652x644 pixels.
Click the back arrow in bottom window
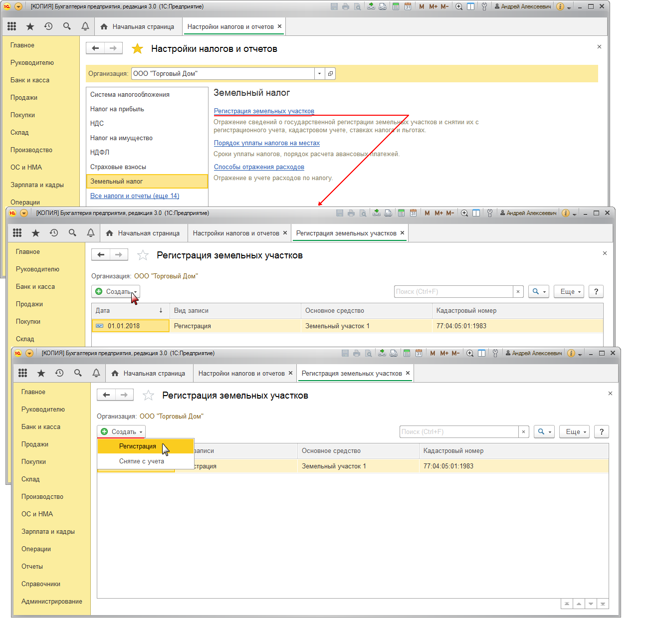(106, 395)
